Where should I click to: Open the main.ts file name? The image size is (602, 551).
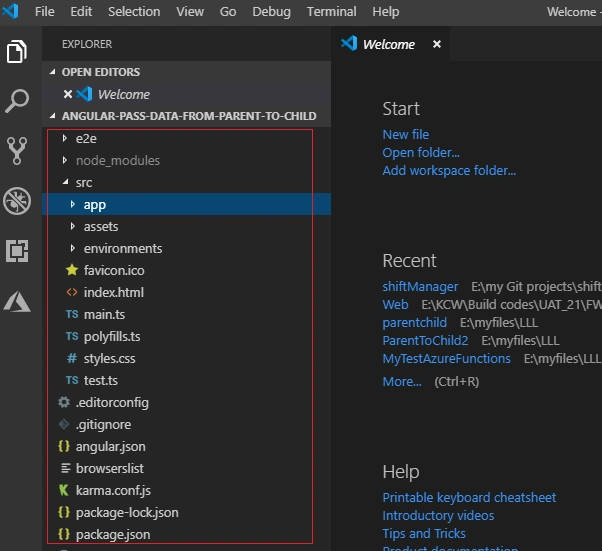(104, 314)
